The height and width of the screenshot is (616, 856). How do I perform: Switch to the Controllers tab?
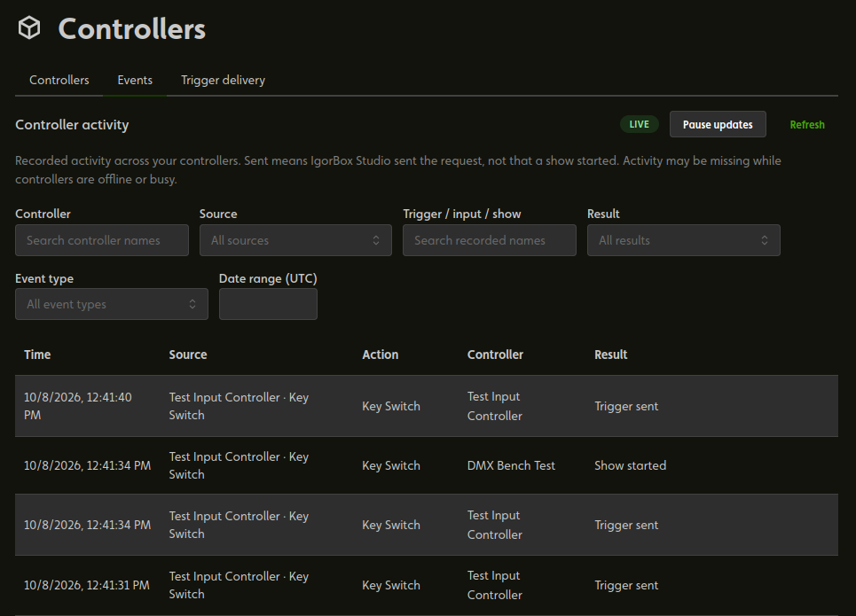point(59,80)
